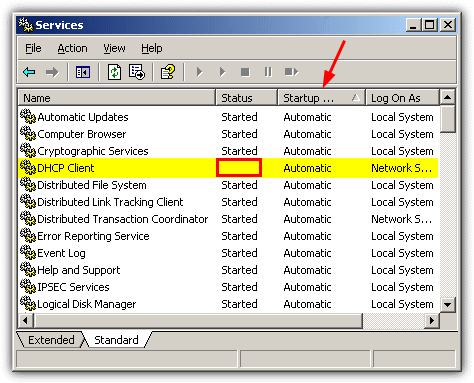Click the Pause Service icon
The image size is (474, 383).
[x=268, y=72]
